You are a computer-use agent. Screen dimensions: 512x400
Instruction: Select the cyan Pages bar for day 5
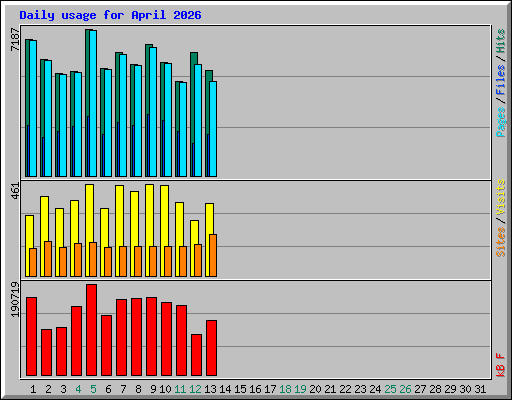point(93,103)
